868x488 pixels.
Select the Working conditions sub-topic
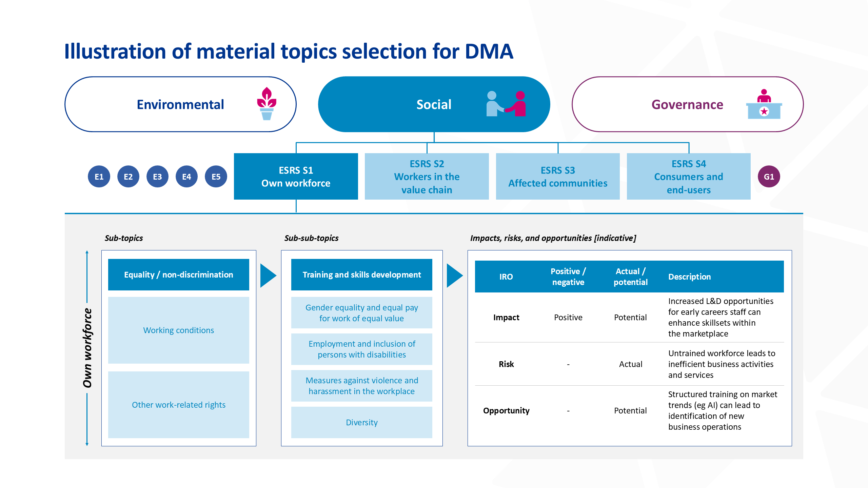(178, 330)
